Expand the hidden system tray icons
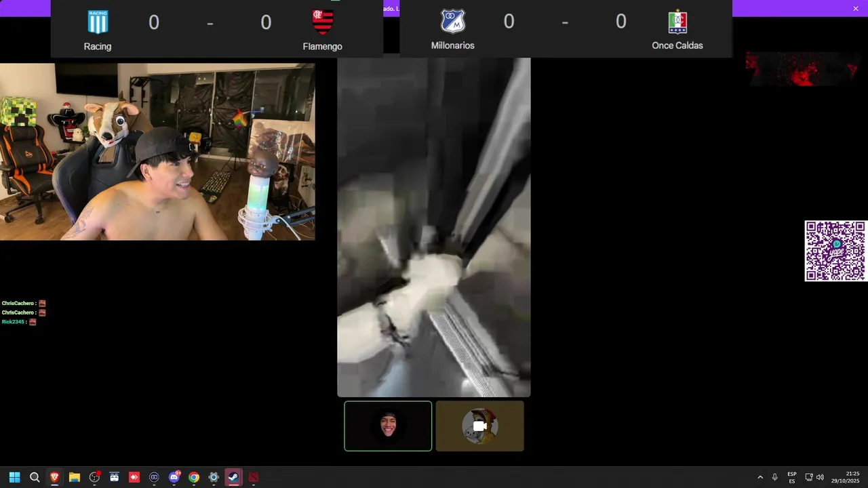This screenshot has height=488, width=868. click(760, 477)
